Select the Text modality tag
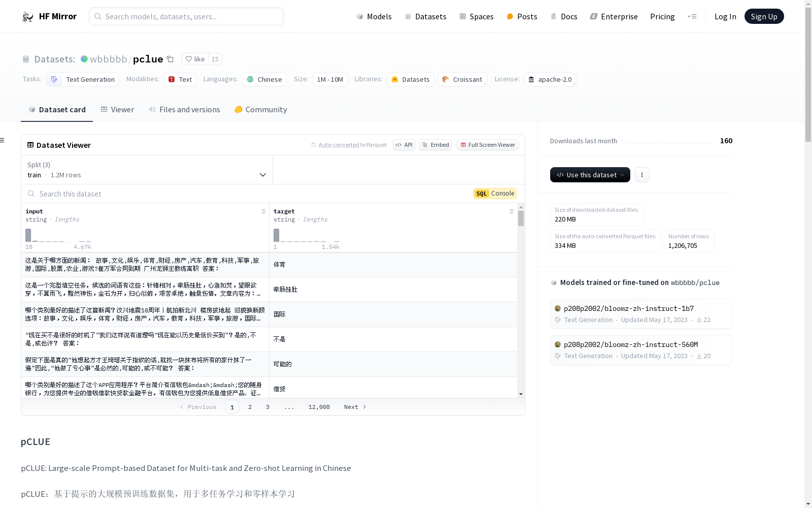Viewport: 812px width, 508px height. 180,79
